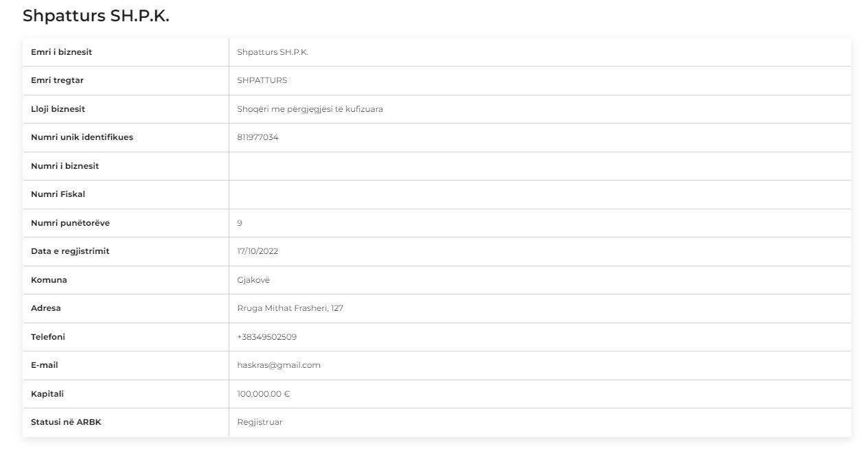Select the business type Shoqëri me përgjegjësi të kufizuara

point(310,109)
